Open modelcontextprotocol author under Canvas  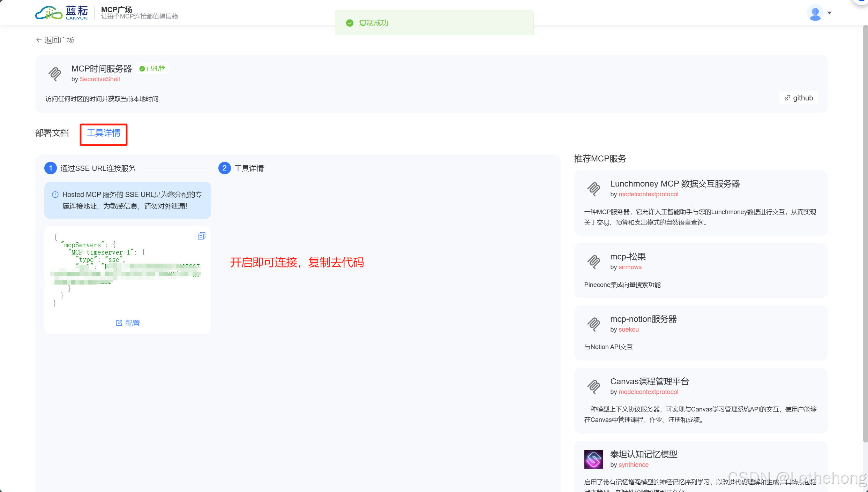[x=648, y=392]
